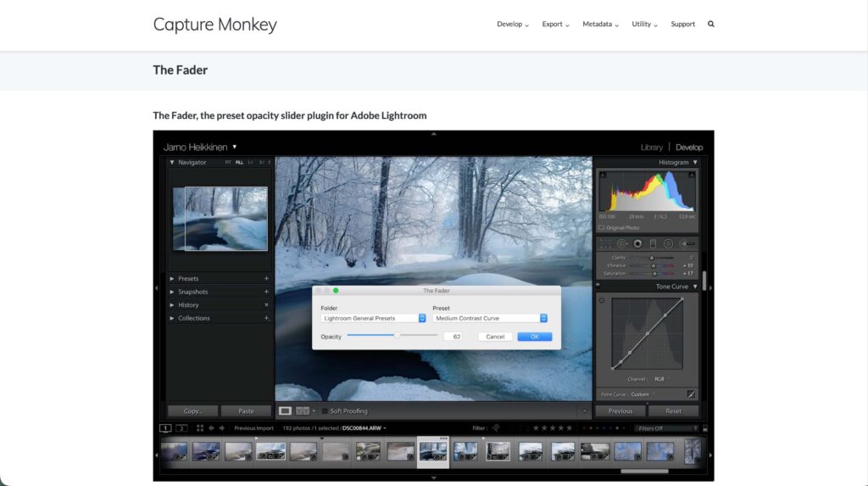Set Navigator zoom to FIT
Viewport: 868px width, 486px height.
[228, 162]
